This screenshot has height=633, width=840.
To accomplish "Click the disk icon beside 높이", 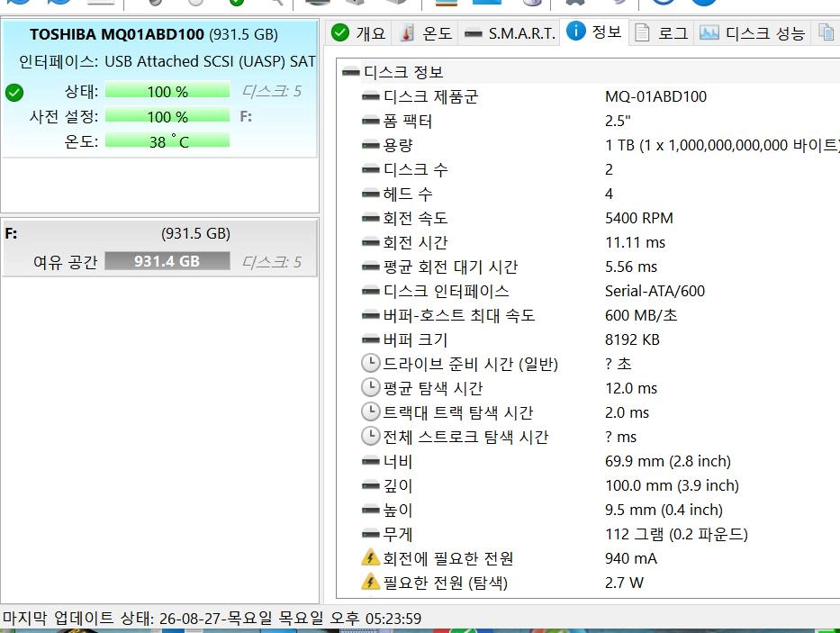I will [370, 511].
